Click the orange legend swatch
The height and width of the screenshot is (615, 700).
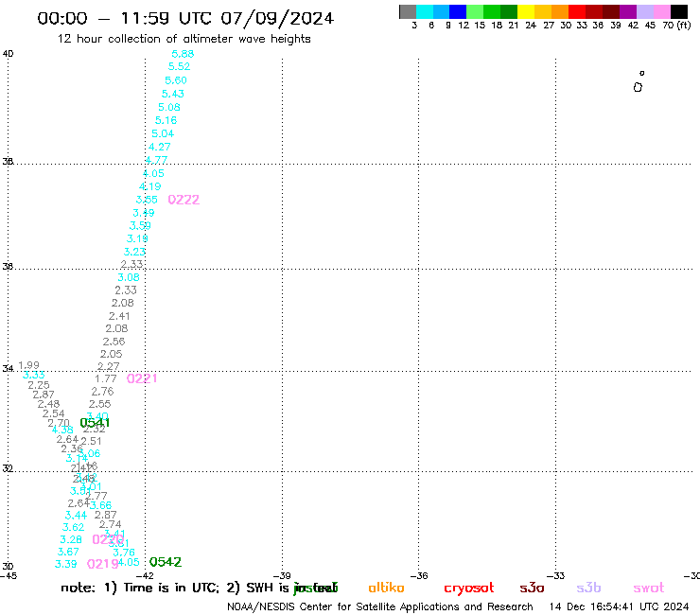(x=560, y=11)
